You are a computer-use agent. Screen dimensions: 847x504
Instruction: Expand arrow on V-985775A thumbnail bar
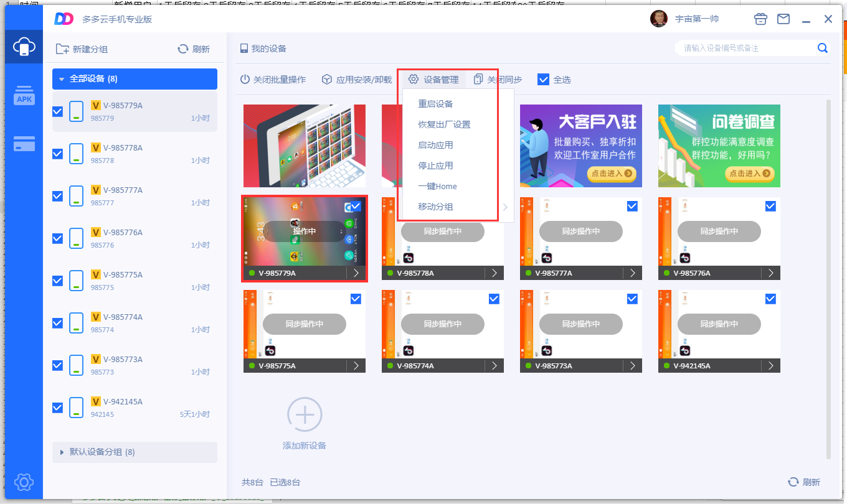coord(356,366)
